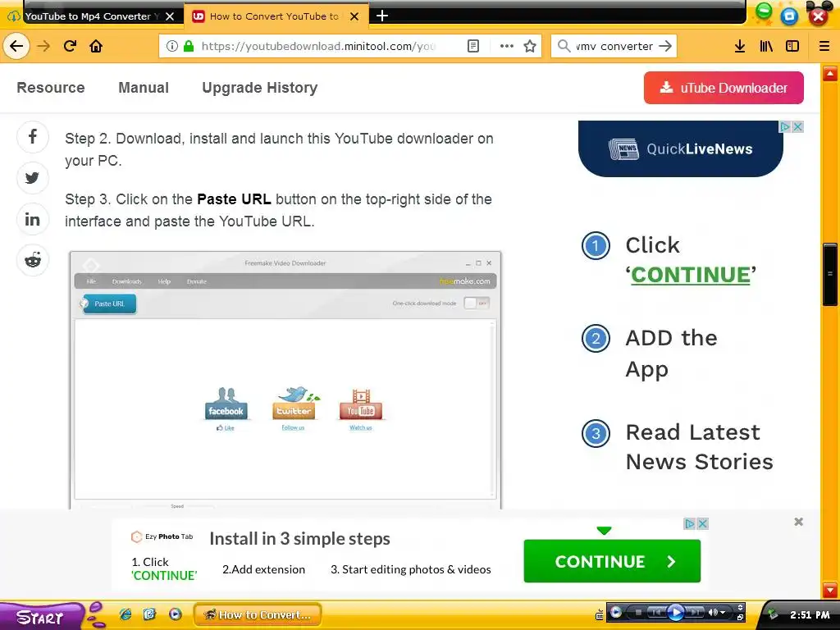This screenshot has width=840, height=630.
Task: Go back to the previous page
Action: (16, 46)
